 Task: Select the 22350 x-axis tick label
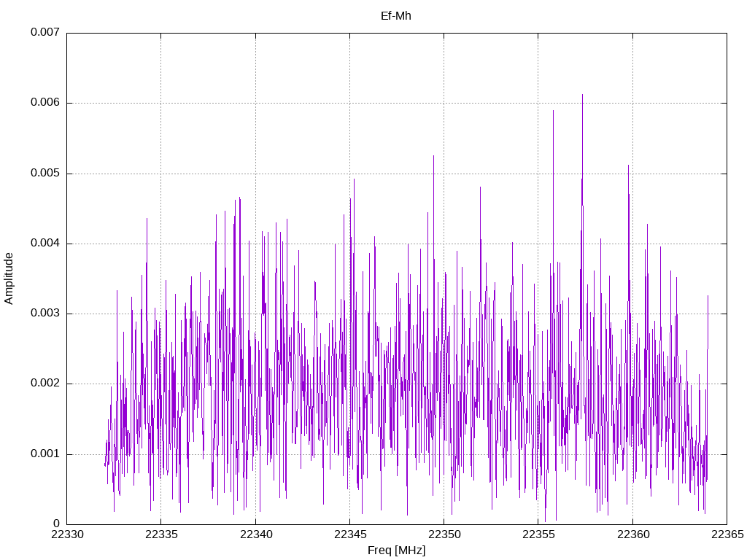[x=444, y=535]
